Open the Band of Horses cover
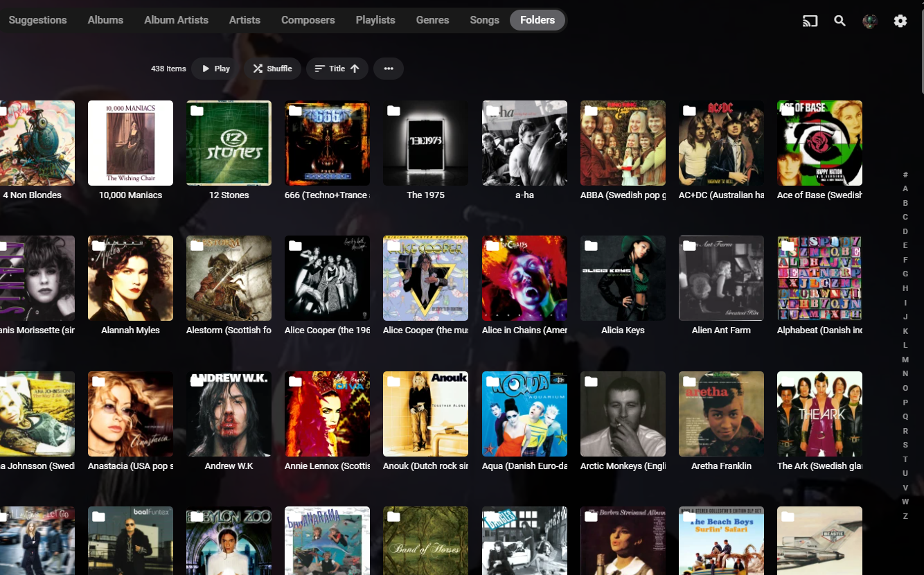Screen dimensions: 924x575 point(425,541)
